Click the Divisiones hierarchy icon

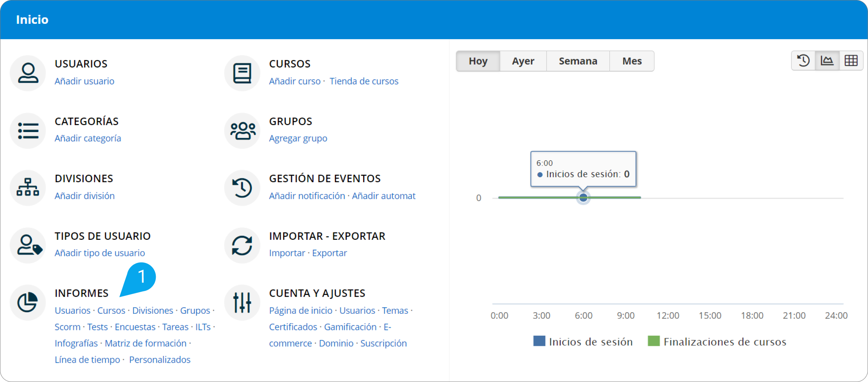coord(28,188)
